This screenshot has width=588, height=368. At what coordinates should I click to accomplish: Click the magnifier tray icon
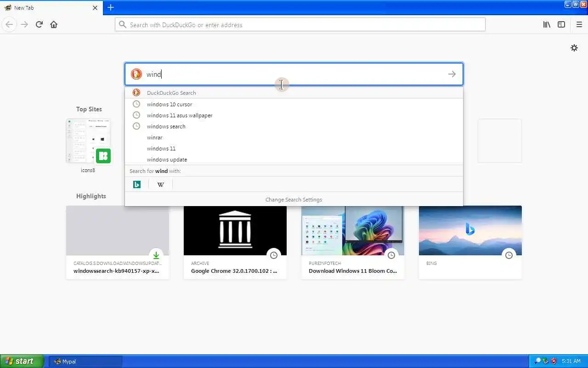pos(538,361)
